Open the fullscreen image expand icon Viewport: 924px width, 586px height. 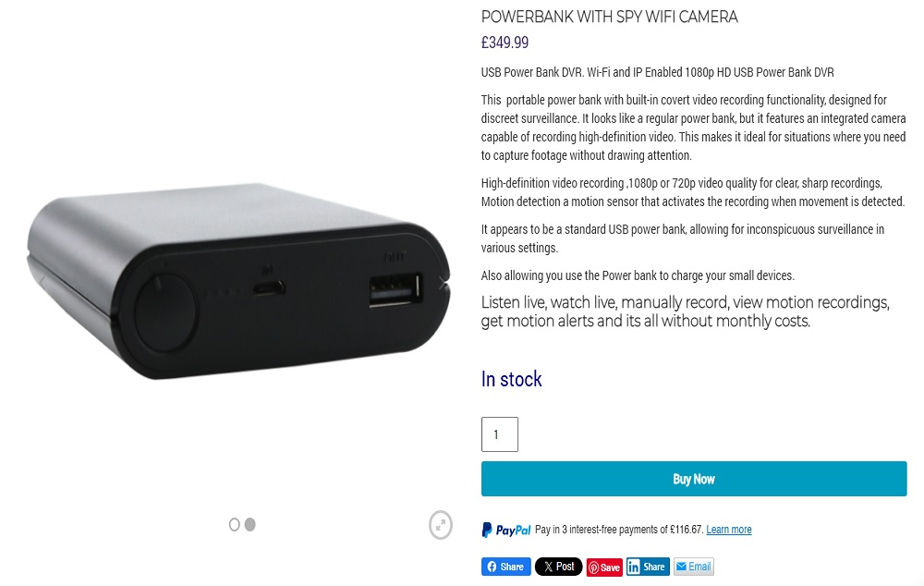tap(440, 525)
